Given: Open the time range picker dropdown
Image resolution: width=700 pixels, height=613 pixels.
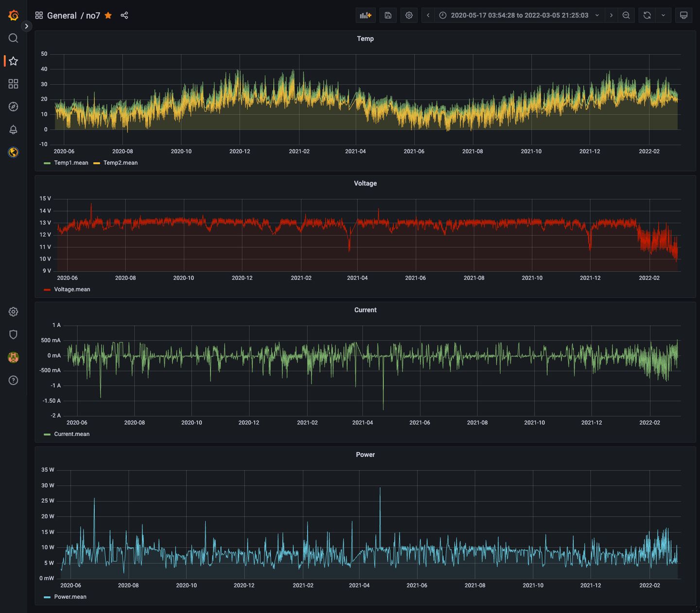Looking at the screenshot, I should [519, 15].
